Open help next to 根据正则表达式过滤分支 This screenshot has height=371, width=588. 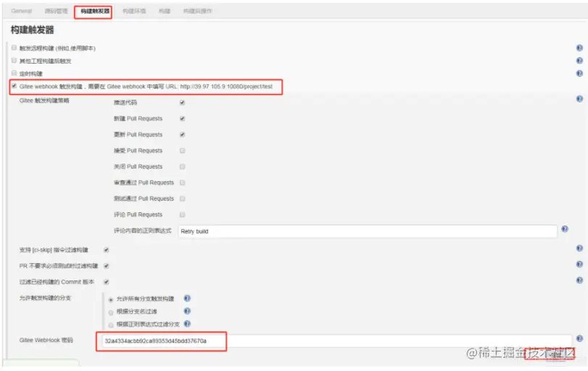click(187, 324)
